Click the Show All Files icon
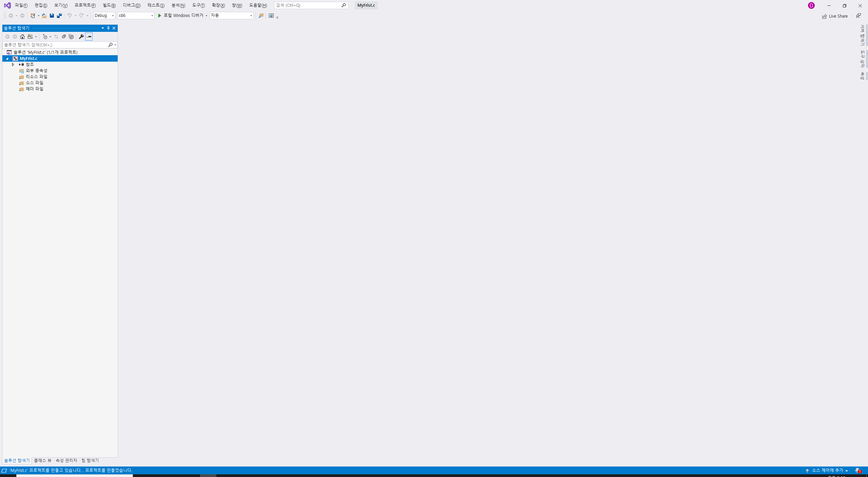 point(71,37)
